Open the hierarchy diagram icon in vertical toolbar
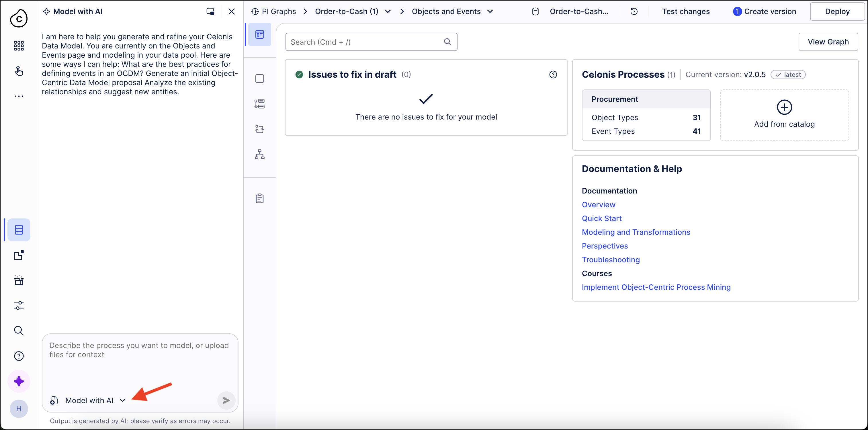The width and height of the screenshot is (868, 430). coord(259,154)
